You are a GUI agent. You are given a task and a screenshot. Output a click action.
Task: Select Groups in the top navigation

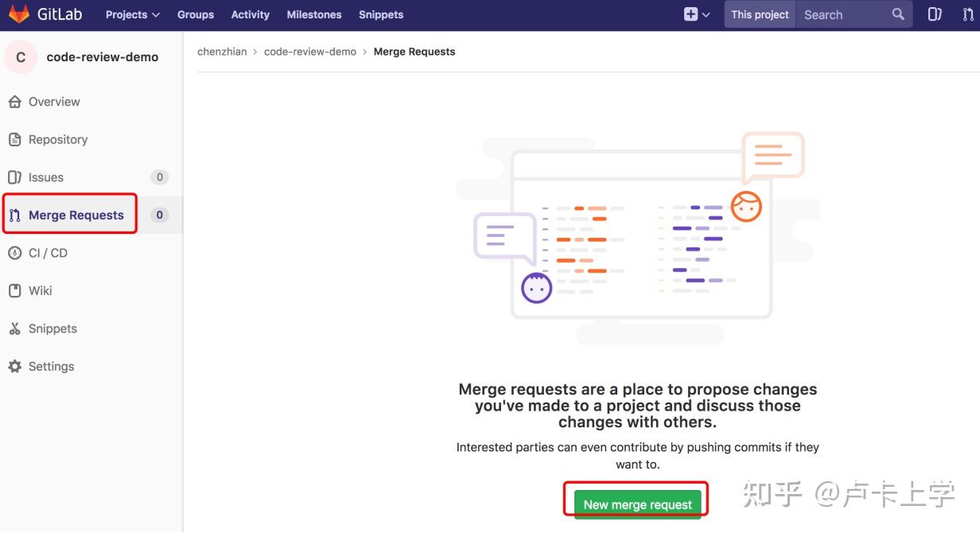coord(195,14)
